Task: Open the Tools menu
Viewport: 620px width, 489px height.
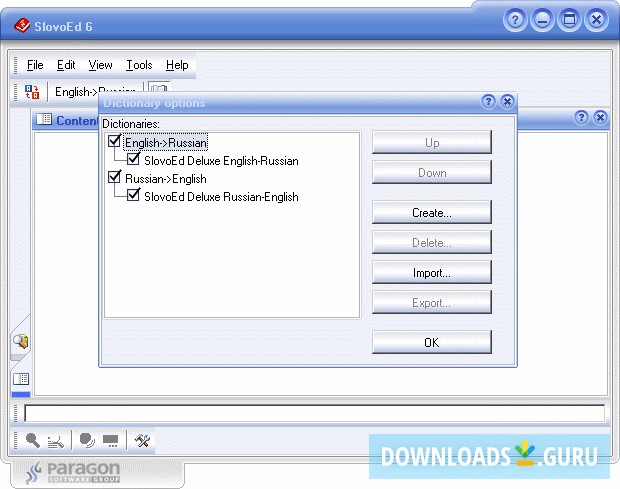Action: click(139, 65)
